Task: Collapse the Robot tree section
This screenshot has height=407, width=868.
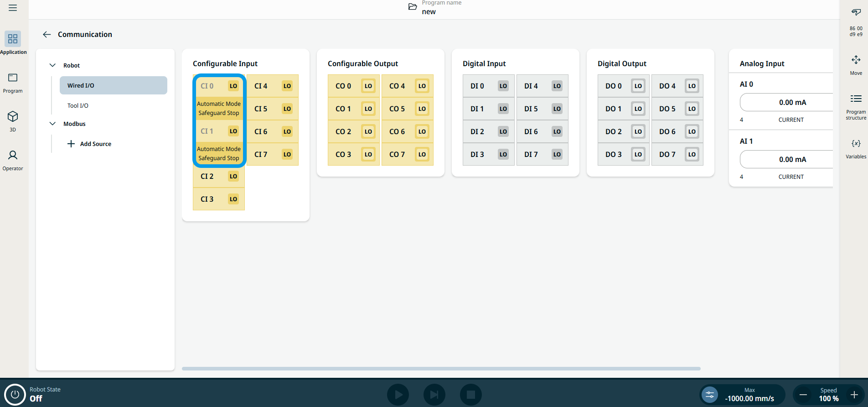Action: click(53, 65)
